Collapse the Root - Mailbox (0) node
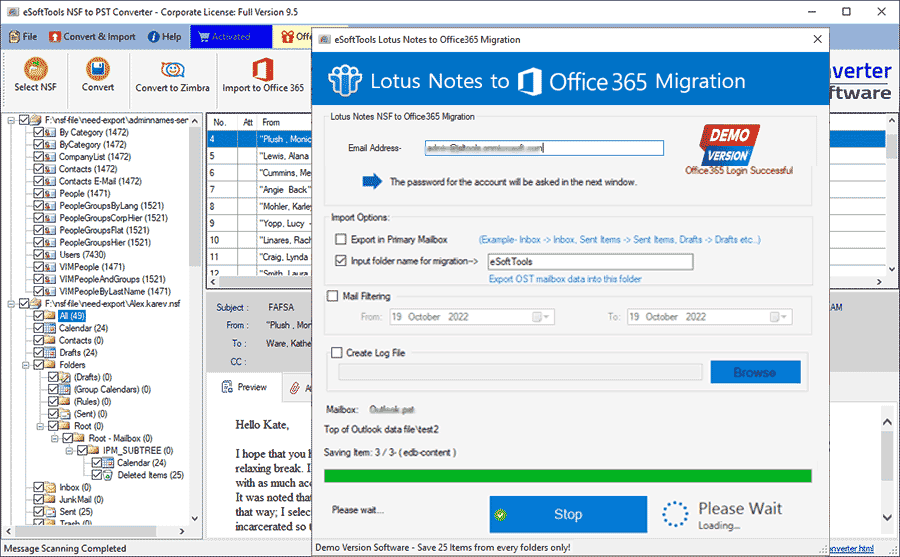Screen dimensions: 900x557 point(55,438)
